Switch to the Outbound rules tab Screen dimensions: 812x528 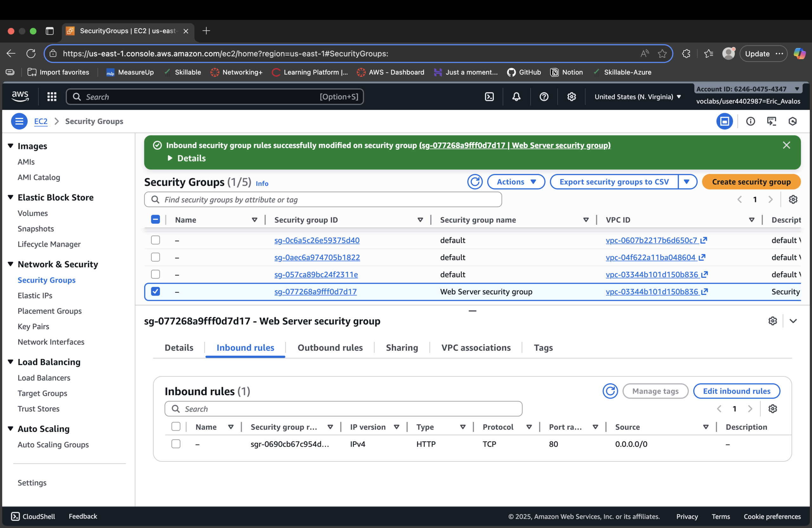pyautogui.click(x=330, y=348)
